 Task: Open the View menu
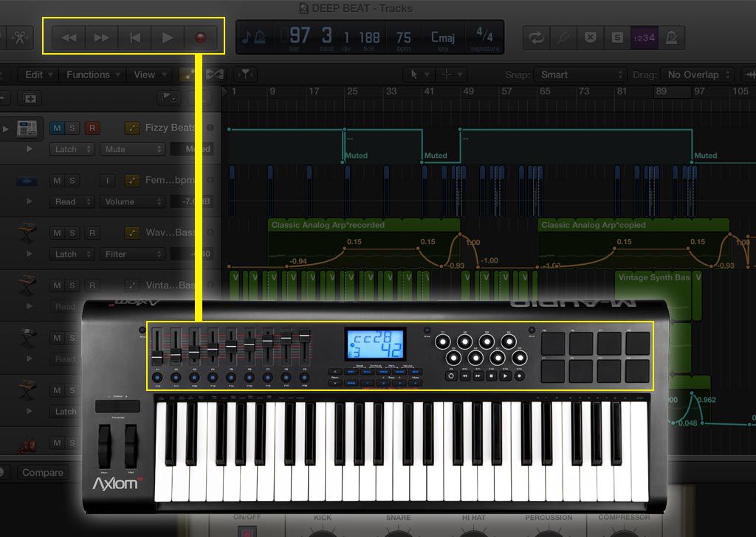point(150,75)
